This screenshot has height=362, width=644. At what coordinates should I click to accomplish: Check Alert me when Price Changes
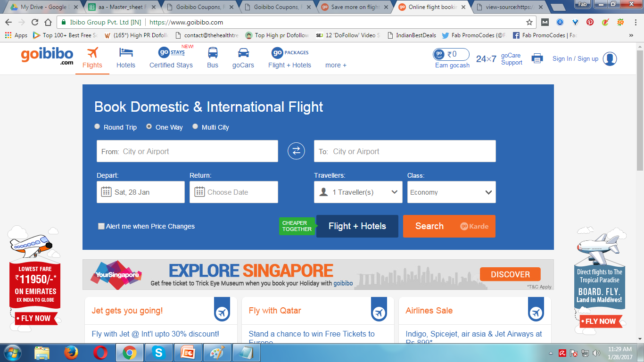coord(101,226)
